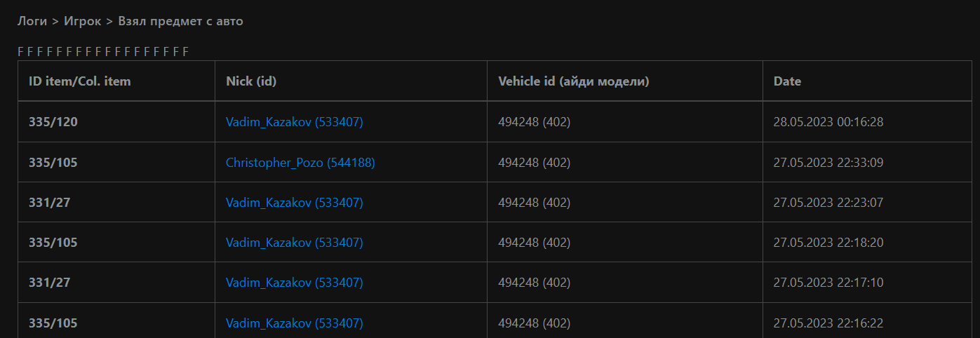Image resolution: width=980 pixels, height=338 pixels.
Task: Click the "Логи" breadcrumb
Action: click(32, 21)
